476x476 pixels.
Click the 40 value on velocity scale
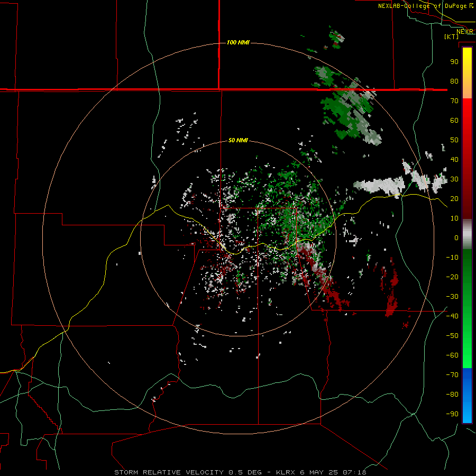point(454,159)
